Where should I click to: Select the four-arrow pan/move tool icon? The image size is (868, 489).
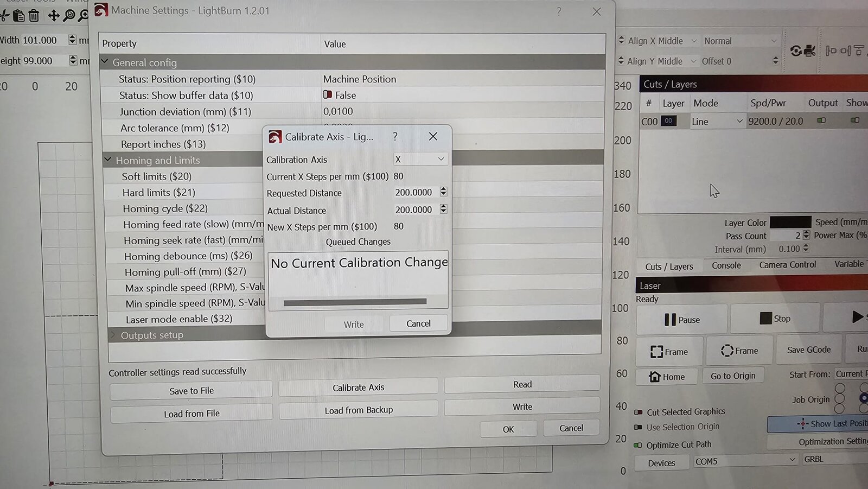[54, 15]
